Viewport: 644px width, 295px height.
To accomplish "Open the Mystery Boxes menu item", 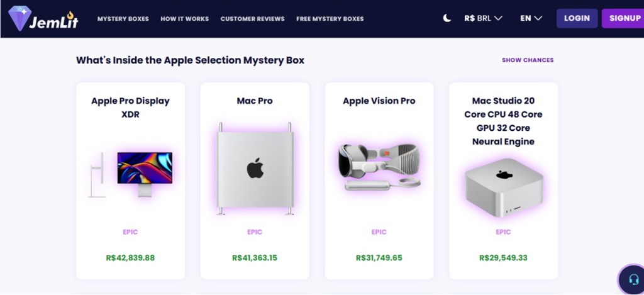I will point(123,18).
